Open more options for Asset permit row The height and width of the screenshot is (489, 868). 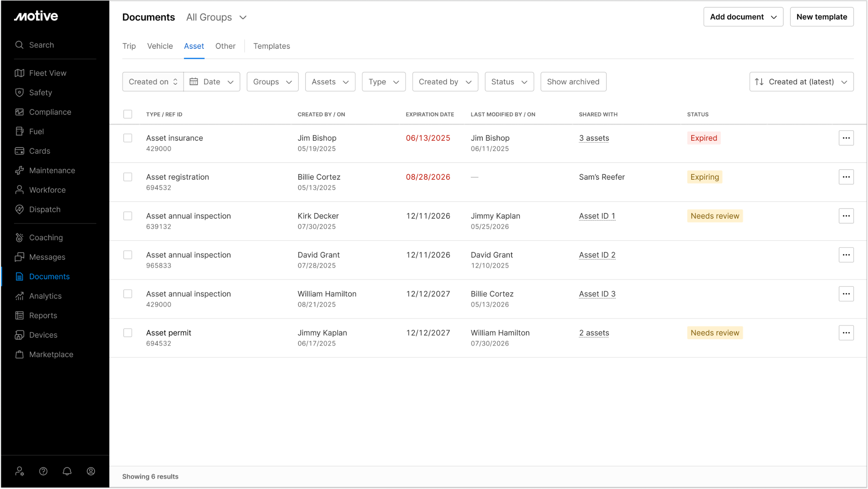846,333
